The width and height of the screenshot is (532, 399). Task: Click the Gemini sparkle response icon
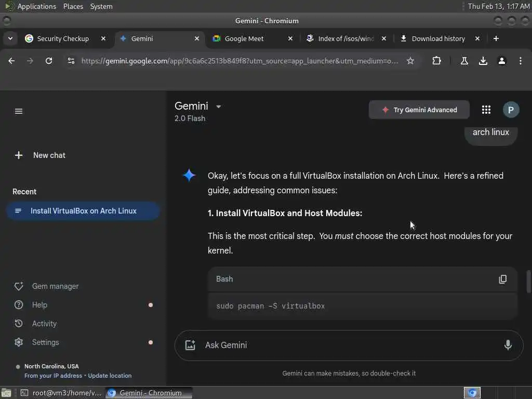[189, 175]
